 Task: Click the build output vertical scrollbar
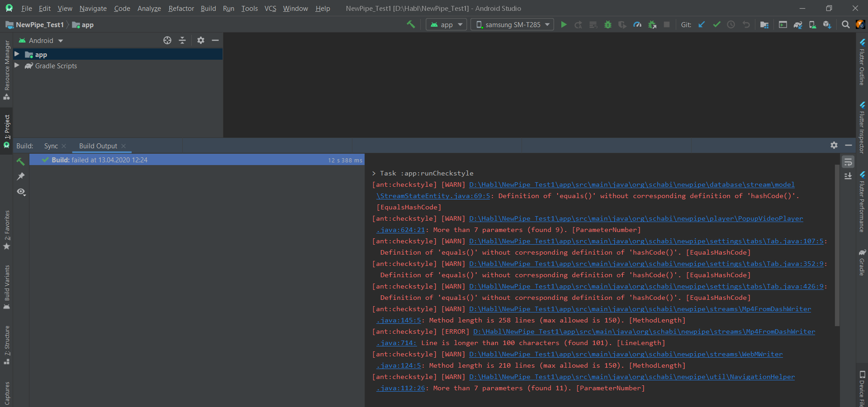(837, 245)
